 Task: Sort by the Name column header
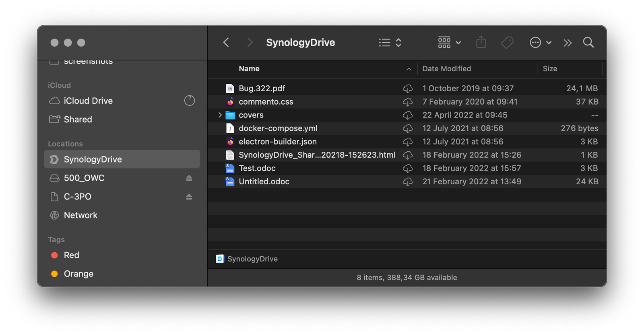249,69
